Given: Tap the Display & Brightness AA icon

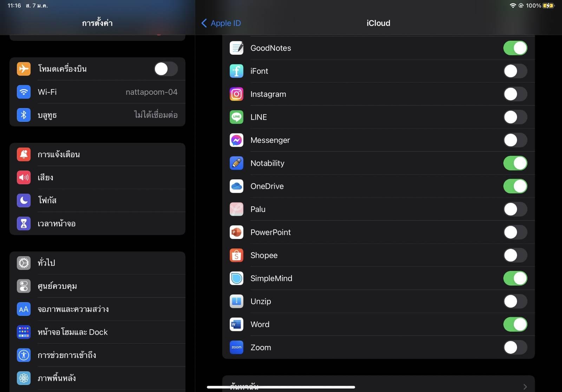Looking at the screenshot, I should [x=24, y=309].
